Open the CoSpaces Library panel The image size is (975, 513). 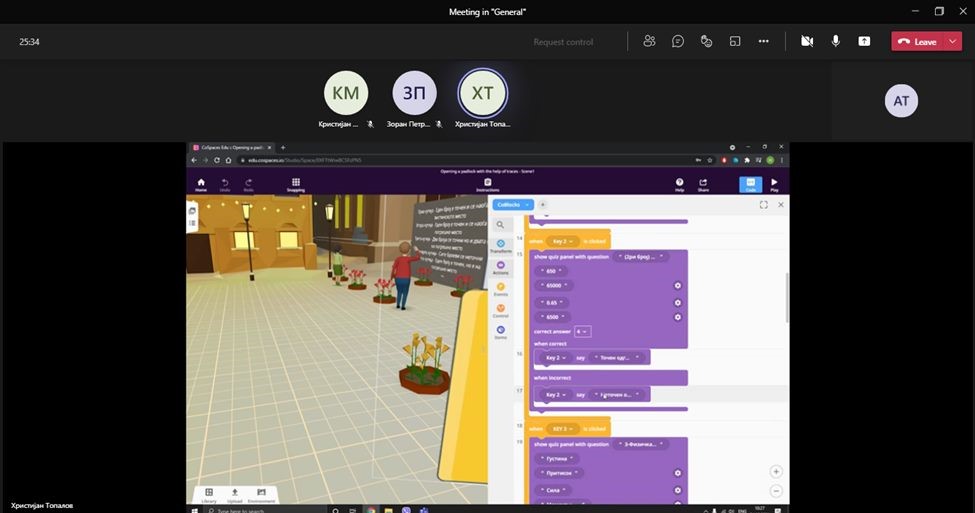point(209,495)
